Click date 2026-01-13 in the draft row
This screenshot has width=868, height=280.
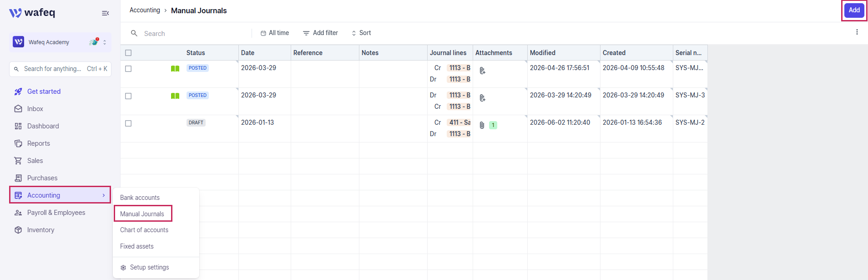click(x=257, y=122)
